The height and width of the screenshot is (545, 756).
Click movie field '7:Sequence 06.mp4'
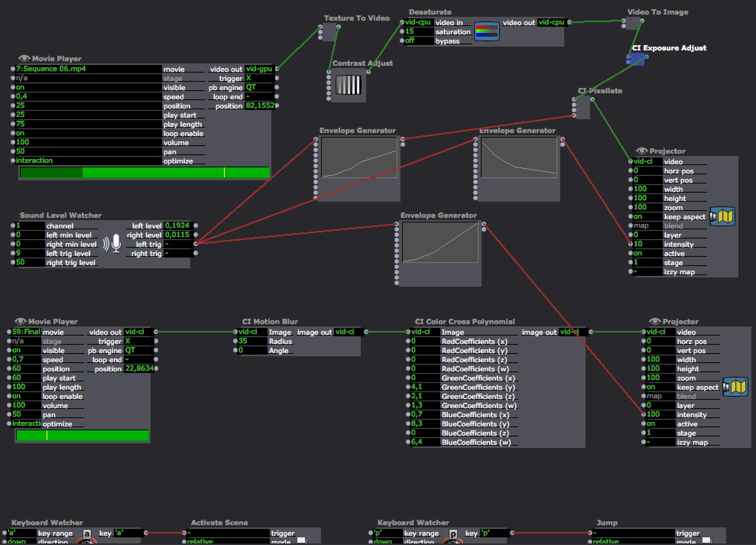point(88,69)
